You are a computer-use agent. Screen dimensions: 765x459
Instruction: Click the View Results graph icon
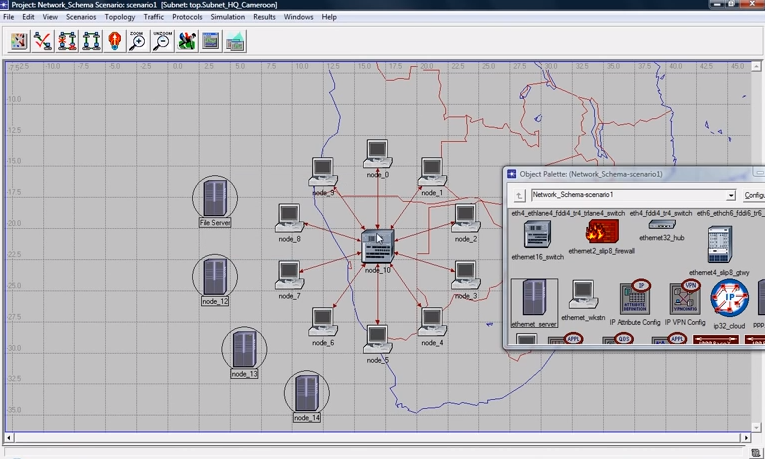coord(210,40)
